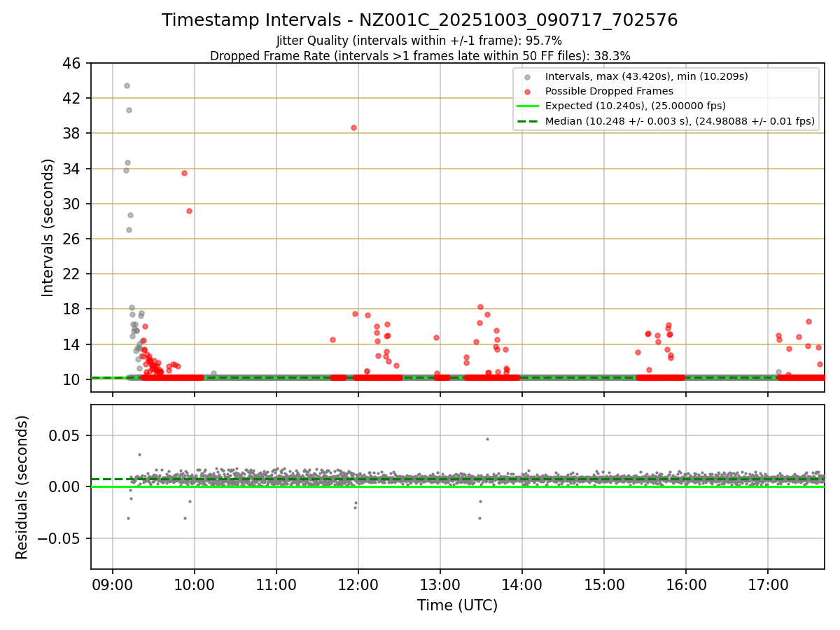
Task: Click the 'Time (UTC)' x-axis label
Action: [x=457, y=605]
